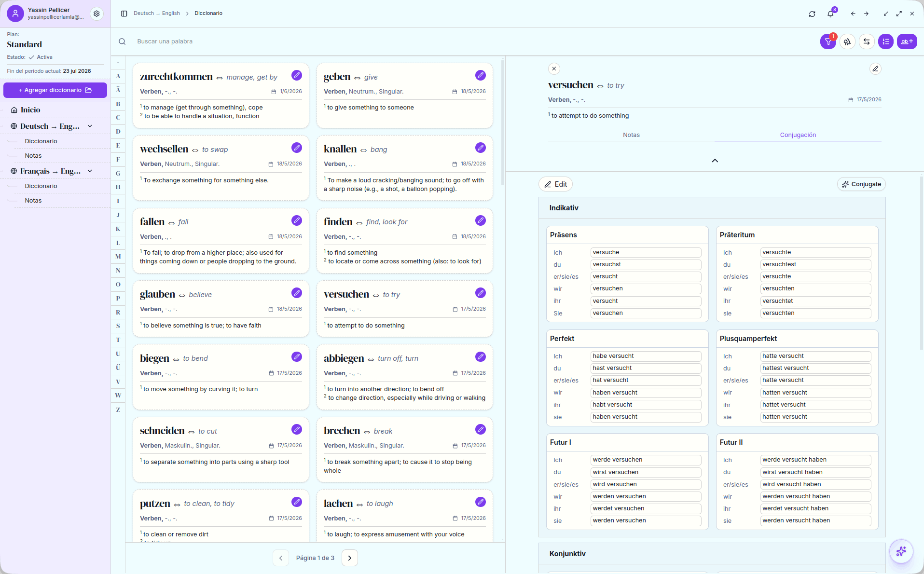Edit the brechen card
924x574 pixels.
click(481, 429)
